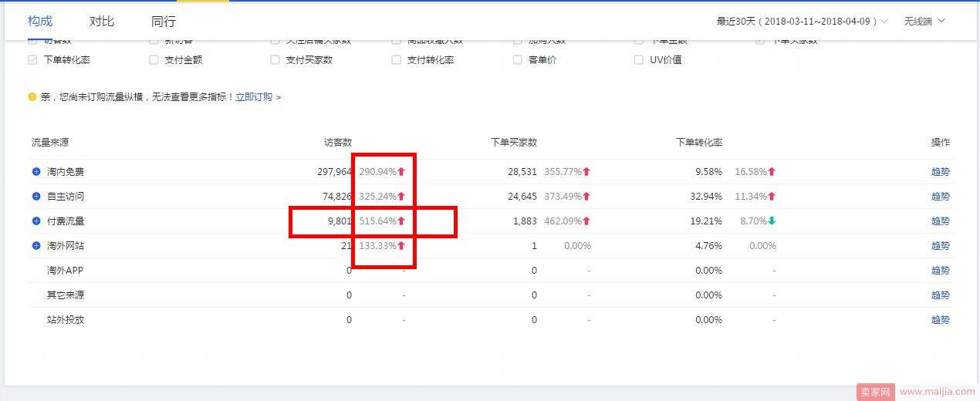Click the red up arrow beside 11.34%
Image resolution: width=980 pixels, height=401 pixels.
[772, 197]
